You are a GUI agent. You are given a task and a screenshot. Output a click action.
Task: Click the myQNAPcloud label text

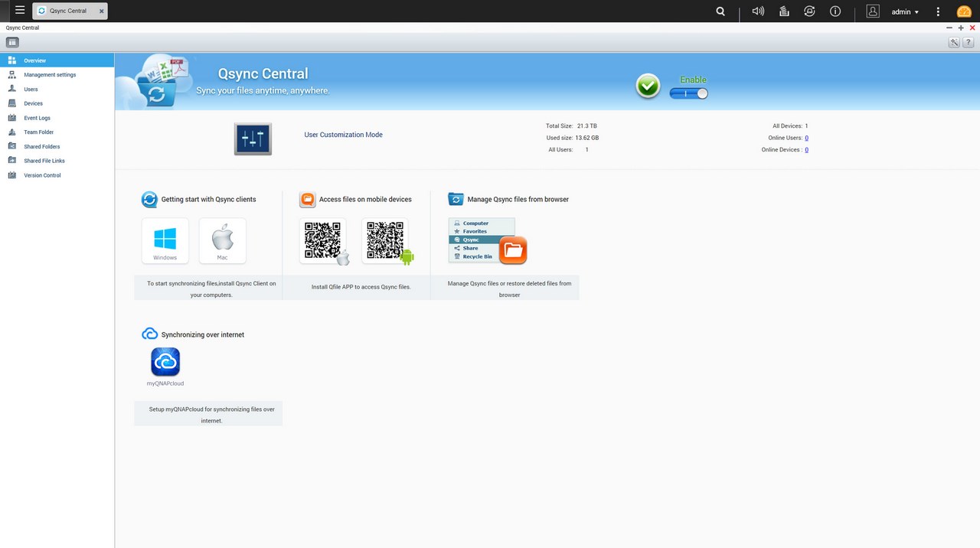165,383
